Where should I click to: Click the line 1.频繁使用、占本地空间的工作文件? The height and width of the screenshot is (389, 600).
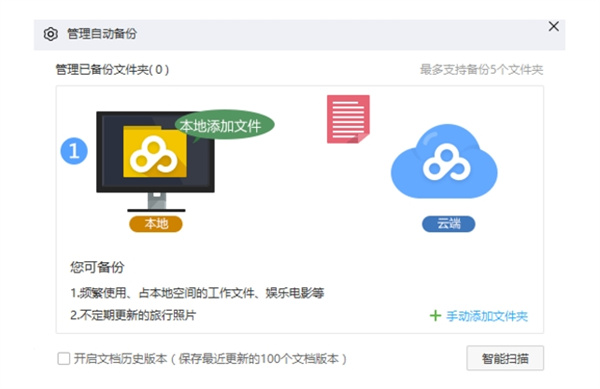click(x=197, y=293)
